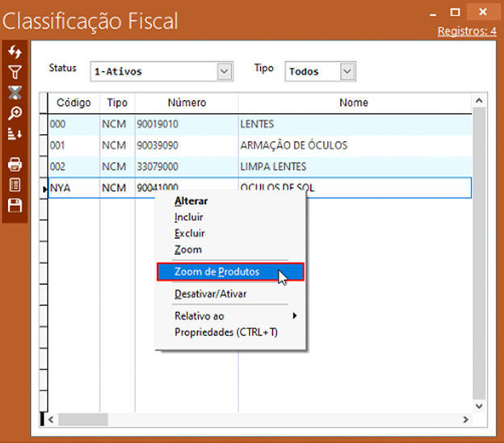Choose Incluir from the context menu
Screen dimensions: 504x443
(189, 218)
